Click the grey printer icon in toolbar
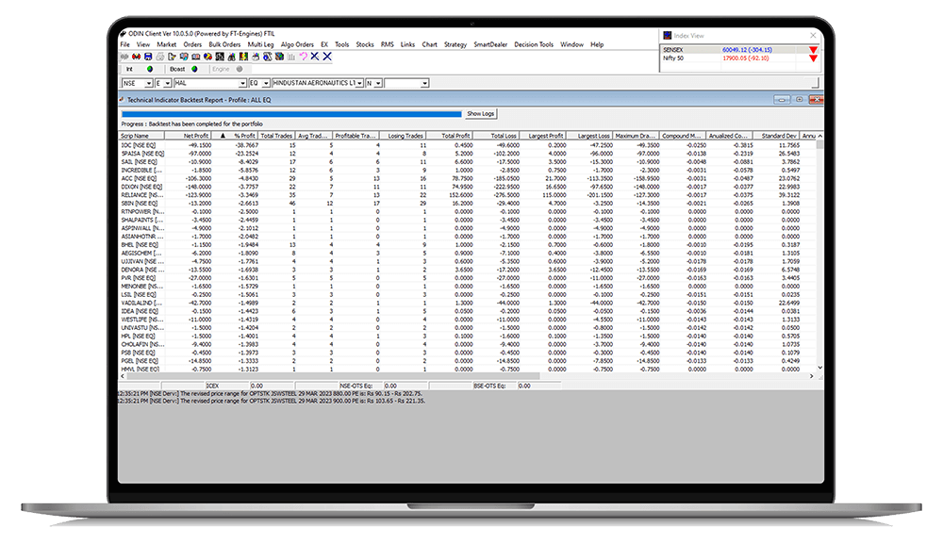The image size is (943, 560). [x=160, y=57]
